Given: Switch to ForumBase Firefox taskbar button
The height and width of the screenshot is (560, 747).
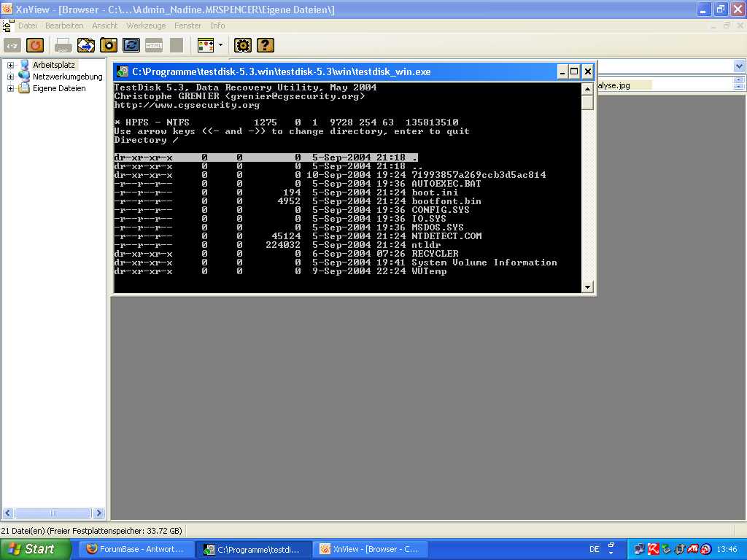Looking at the screenshot, I should (x=136, y=549).
